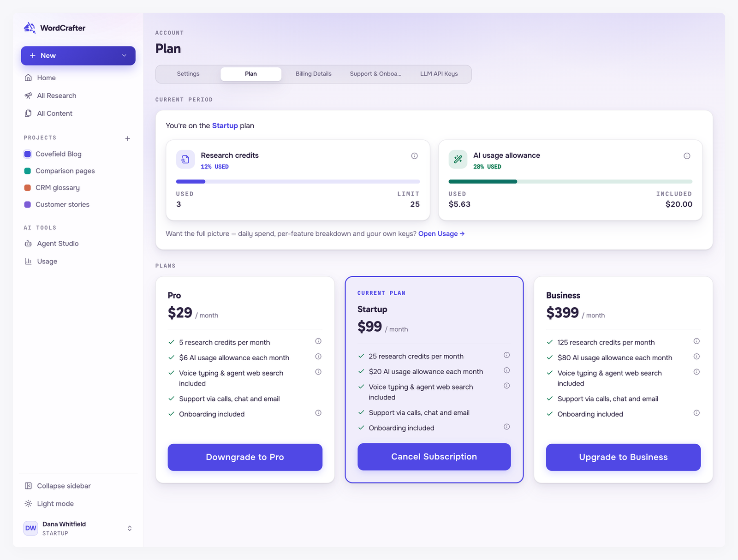Click the AI usage allowance progress bar
The height and width of the screenshot is (560, 738).
click(571, 182)
